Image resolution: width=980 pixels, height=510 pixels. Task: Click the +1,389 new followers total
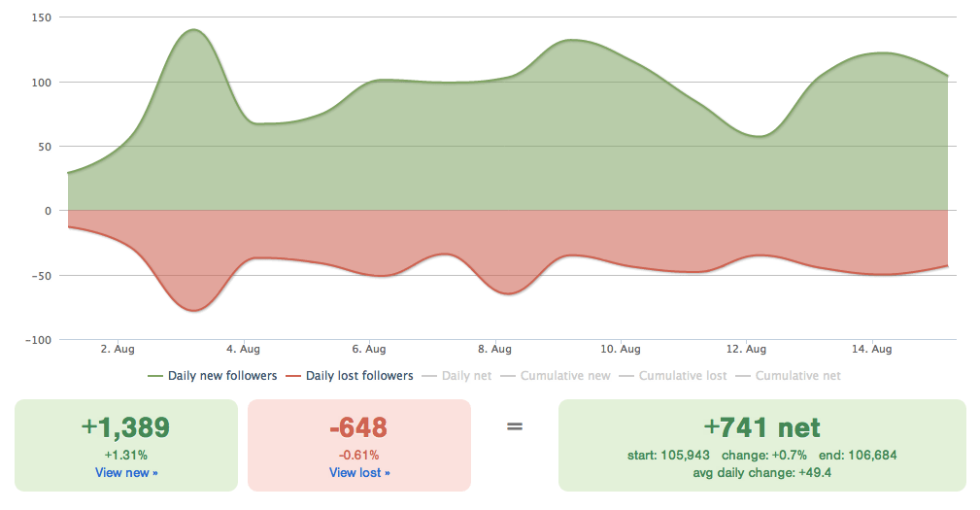click(126, 427)
